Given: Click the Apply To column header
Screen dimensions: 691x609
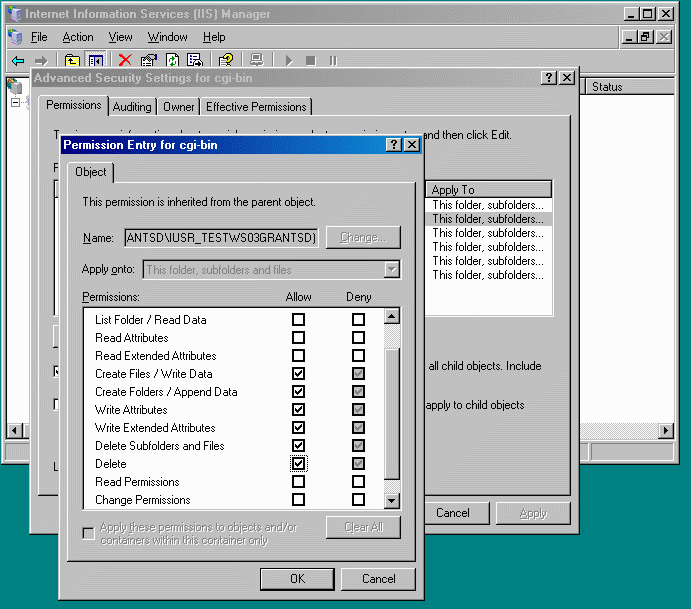Looking at the screenshot, I should (488, 189).
